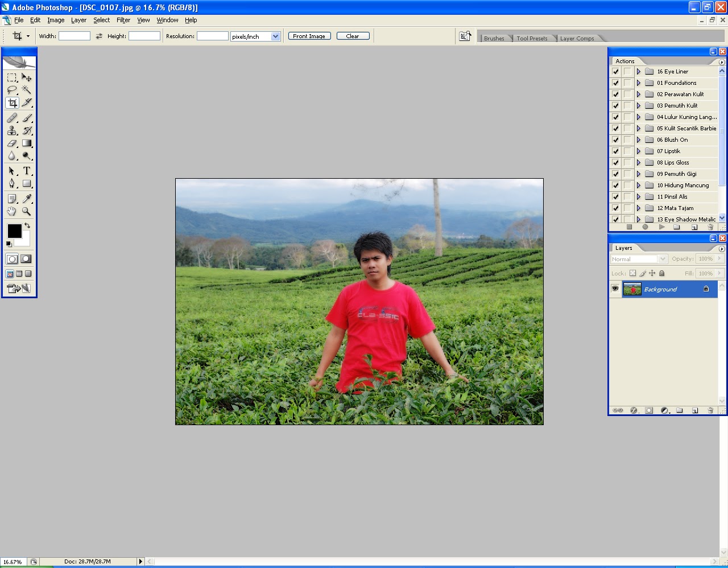Play the selected action
Screen dimensions: 728x568
661,227
